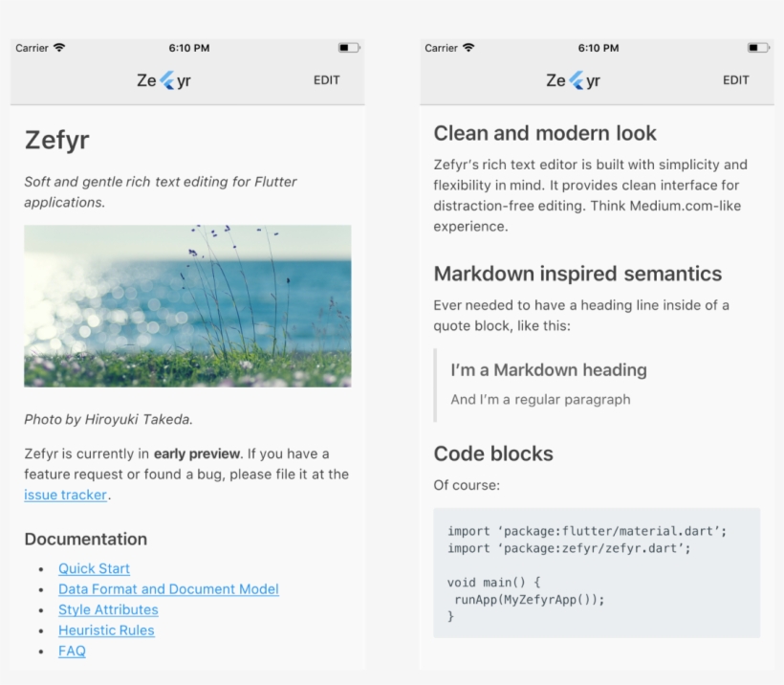The width and height of the screenshot is (784, 685).
Task: Click the "Clean and modern look" heading
Action: point(545,133)
